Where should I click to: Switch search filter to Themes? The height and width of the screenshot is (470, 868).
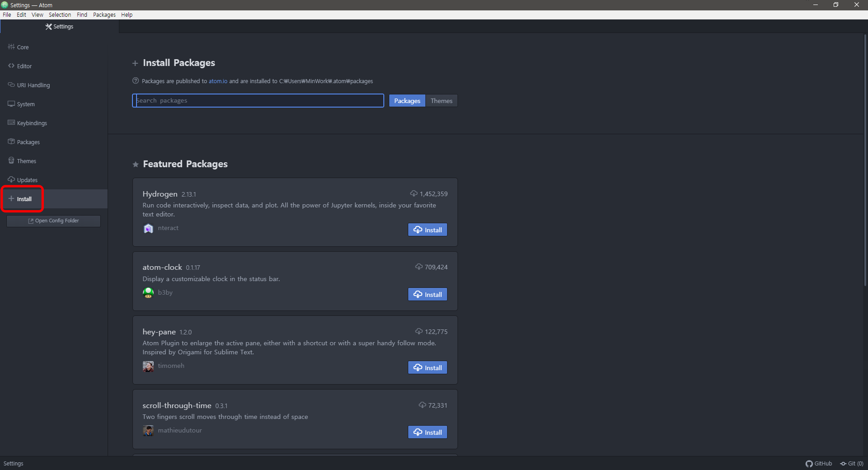click(441, 101)
